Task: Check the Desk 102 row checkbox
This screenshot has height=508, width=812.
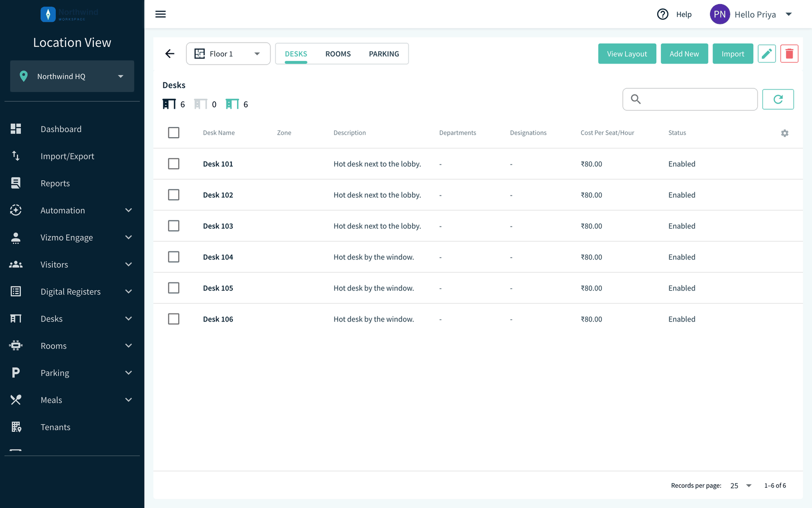Action: pyautogui.click(x=174, y=195)
